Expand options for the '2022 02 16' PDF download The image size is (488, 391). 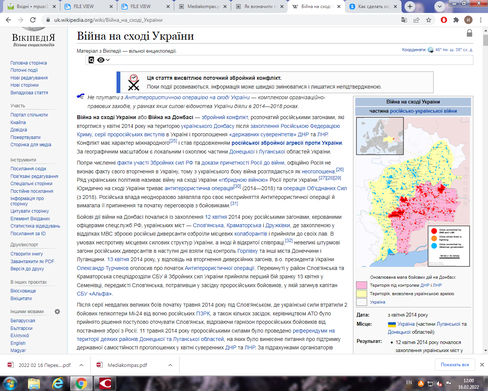(x=81, y=365)
